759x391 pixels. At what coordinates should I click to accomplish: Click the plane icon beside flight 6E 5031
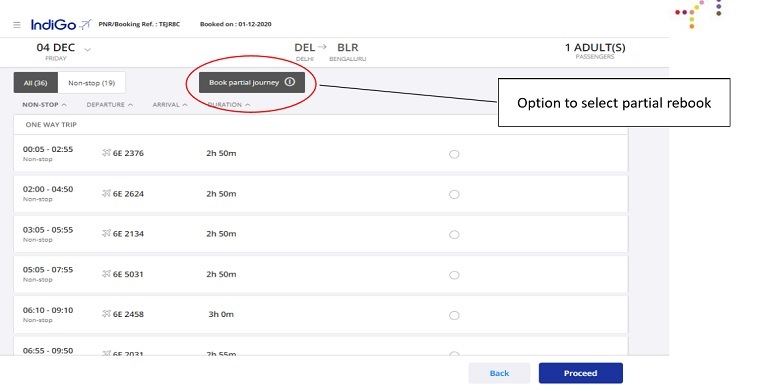[x=106, y=274]
